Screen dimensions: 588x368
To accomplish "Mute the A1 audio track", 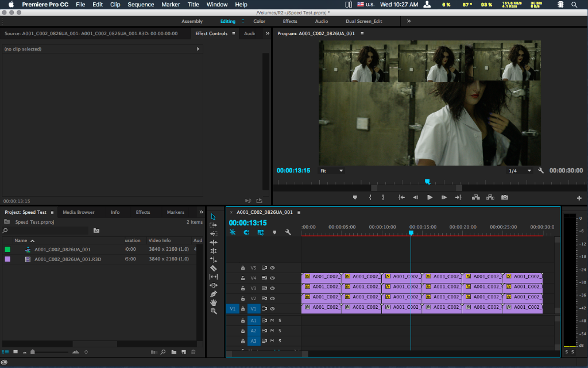I will (272, 321).
